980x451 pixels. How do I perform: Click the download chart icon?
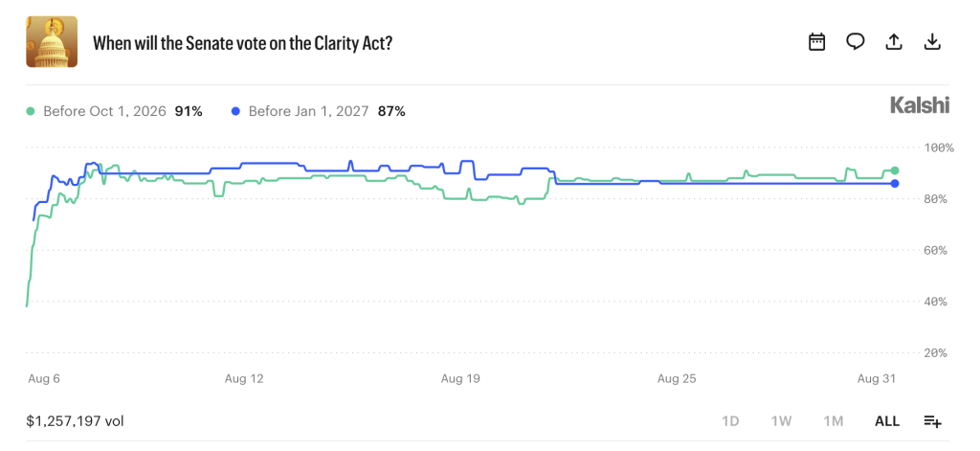point(932,42)
